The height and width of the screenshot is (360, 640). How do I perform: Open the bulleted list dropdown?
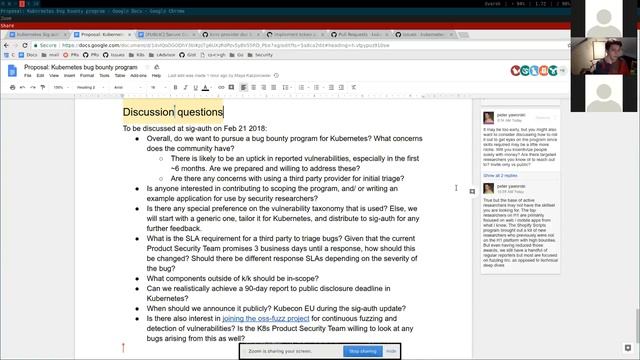[318, 87]
